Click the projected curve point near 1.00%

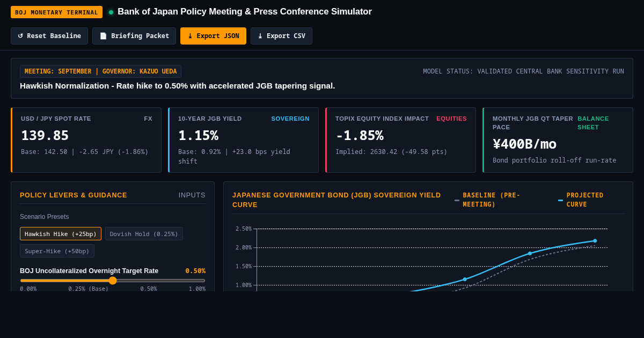coord(465,280)
